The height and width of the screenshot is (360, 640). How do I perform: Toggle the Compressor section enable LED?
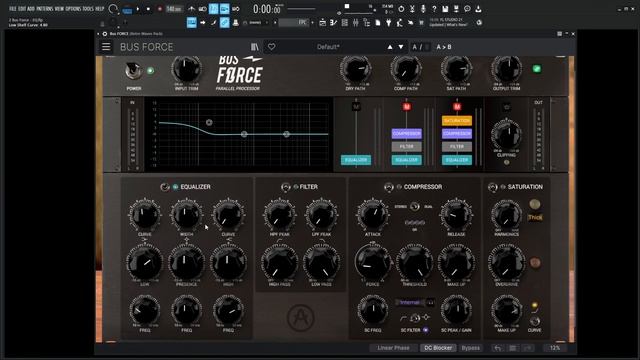399,187
